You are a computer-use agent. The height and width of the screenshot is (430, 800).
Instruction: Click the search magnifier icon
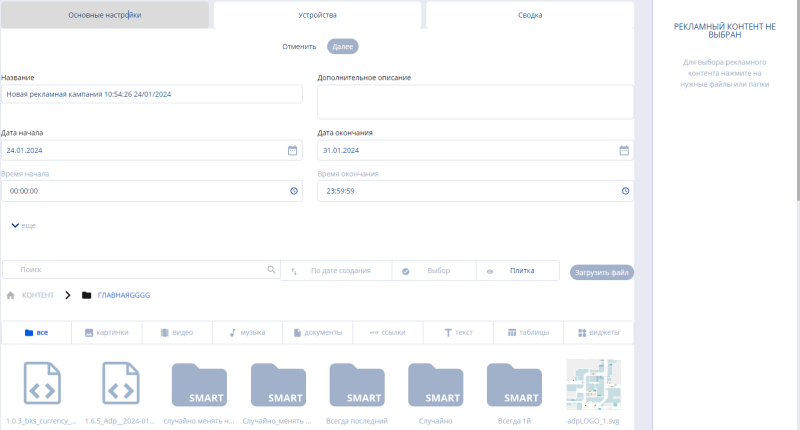[271, 270]
